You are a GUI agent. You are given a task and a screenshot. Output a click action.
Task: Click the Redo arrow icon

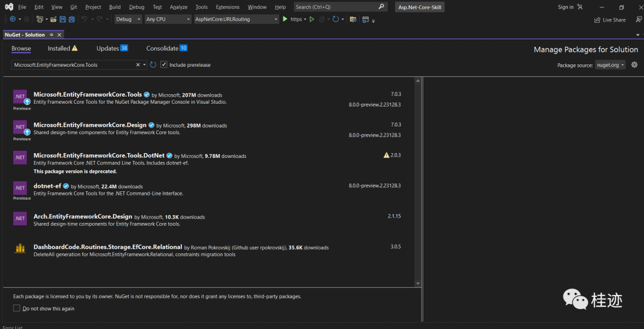coord(99,19)
